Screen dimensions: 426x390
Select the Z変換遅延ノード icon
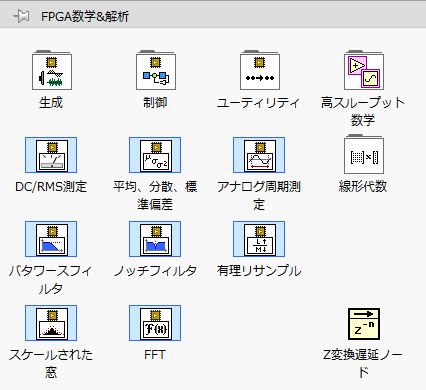[x=364, y=324]
